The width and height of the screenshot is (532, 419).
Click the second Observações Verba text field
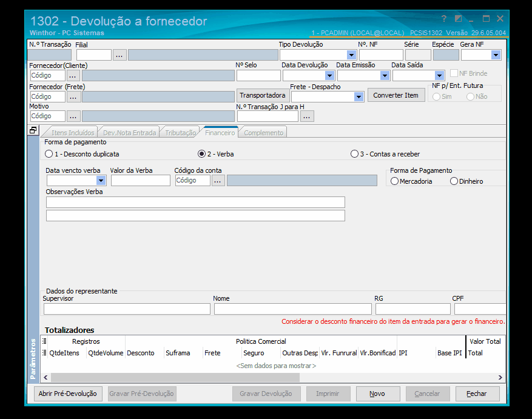click(x=195, y=216)
